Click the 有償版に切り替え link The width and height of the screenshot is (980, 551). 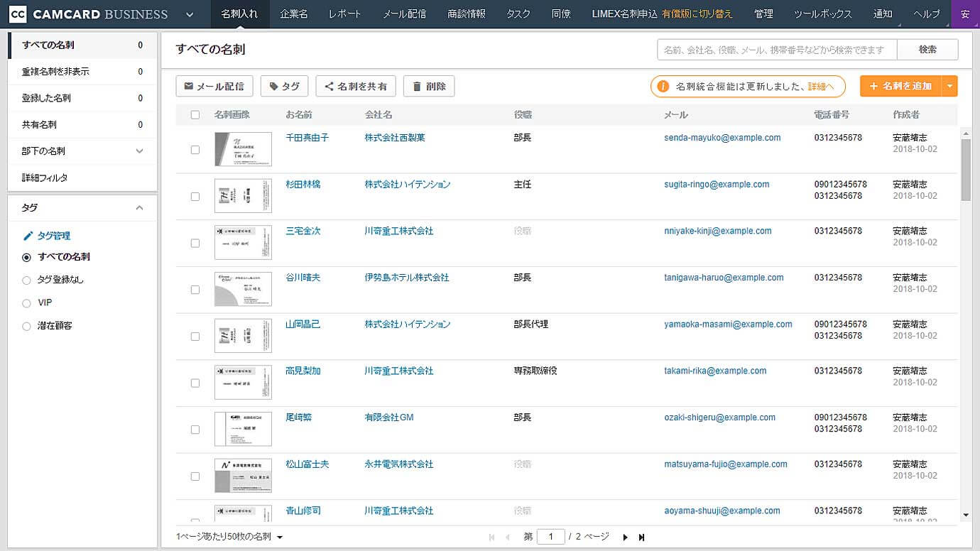pyautogui.click(x=697, y=14)
